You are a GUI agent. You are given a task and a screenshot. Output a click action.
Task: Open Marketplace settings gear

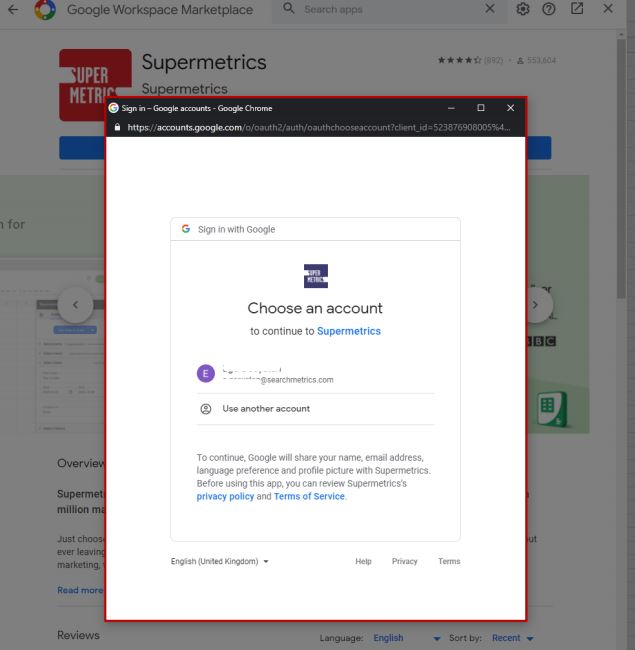click(523, 9)
